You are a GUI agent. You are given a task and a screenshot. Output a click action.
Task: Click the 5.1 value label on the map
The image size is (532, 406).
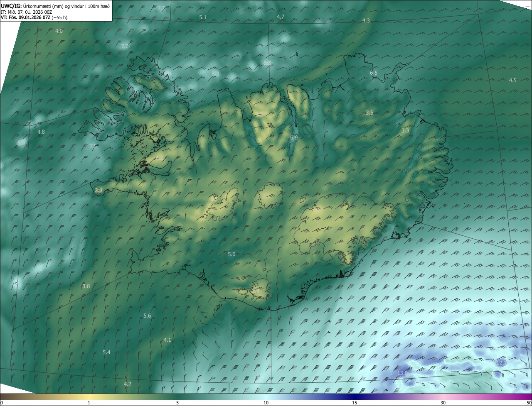203,17
